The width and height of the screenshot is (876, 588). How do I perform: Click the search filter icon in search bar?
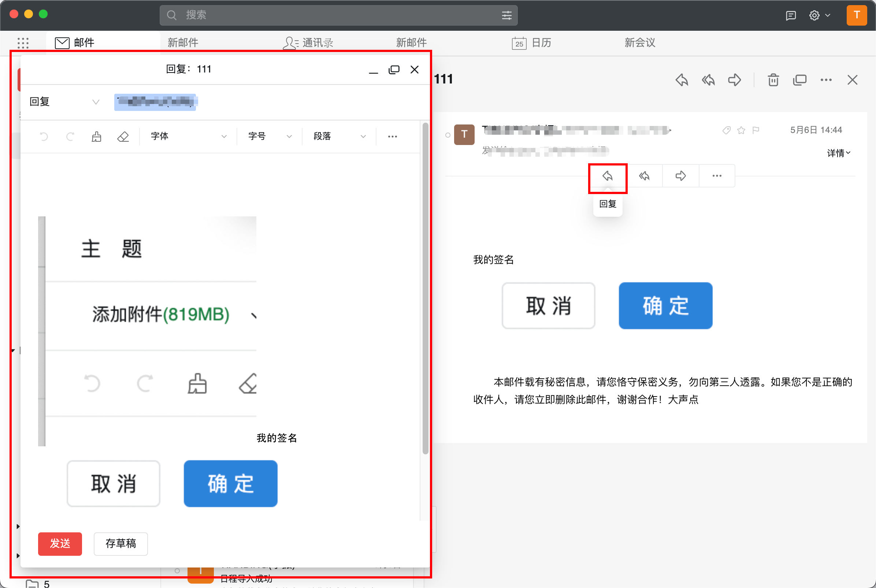click(506, 15)
